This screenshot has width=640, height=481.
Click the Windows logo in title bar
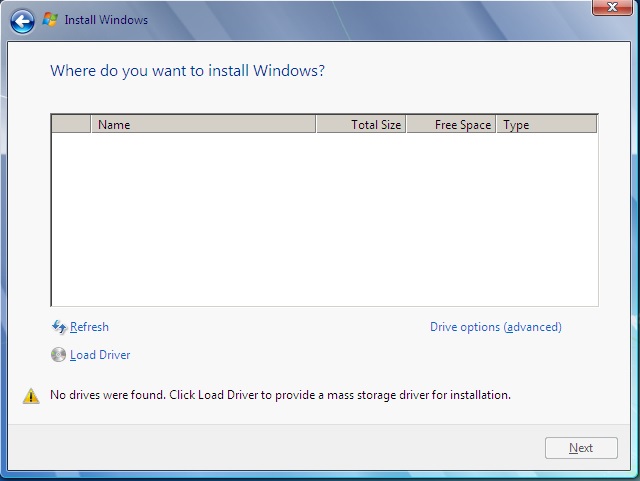pos(50,19)
